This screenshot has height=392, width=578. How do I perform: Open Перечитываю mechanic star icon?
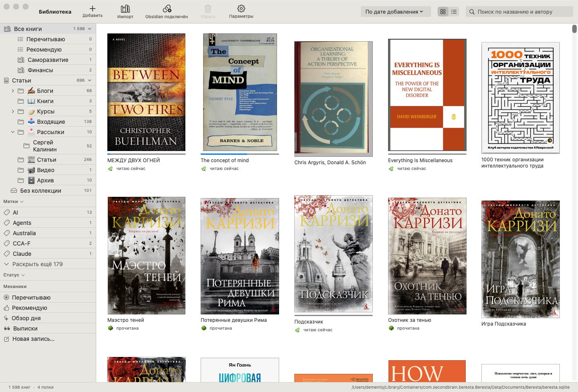(x=7, y=298)
